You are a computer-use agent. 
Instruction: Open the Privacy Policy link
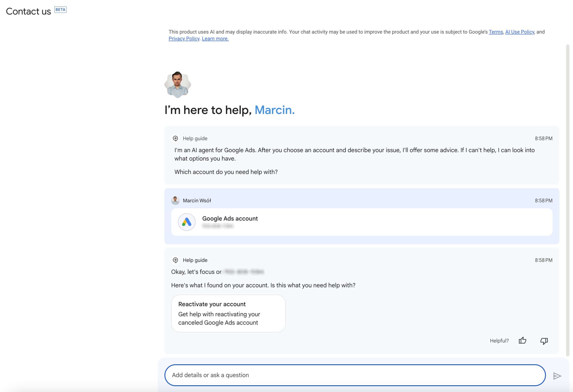[184, 39]
